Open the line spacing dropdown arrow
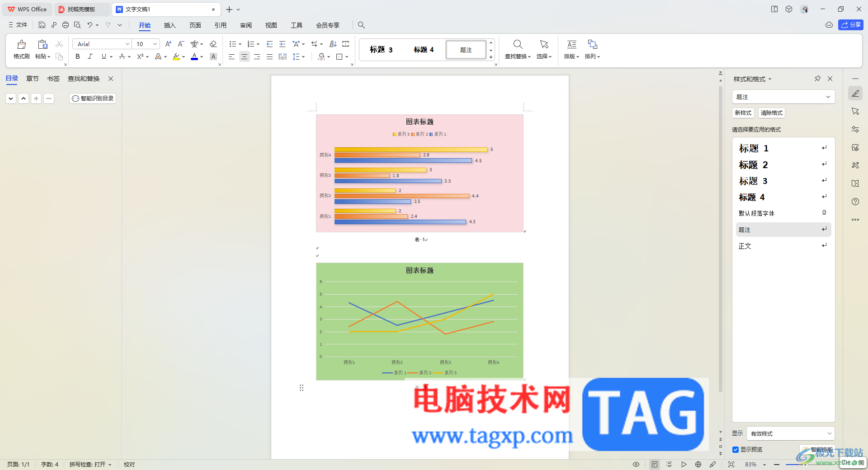This screenshot has height=470, width=868. click(x=303, y=56)
